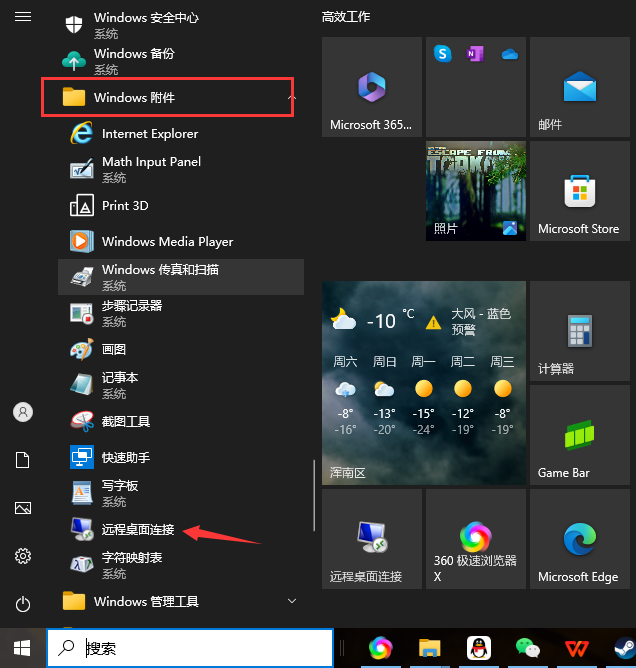Screen dimensions: 636x668
Task: Open the 计算器 calculator tile
Action: (578, 332)
